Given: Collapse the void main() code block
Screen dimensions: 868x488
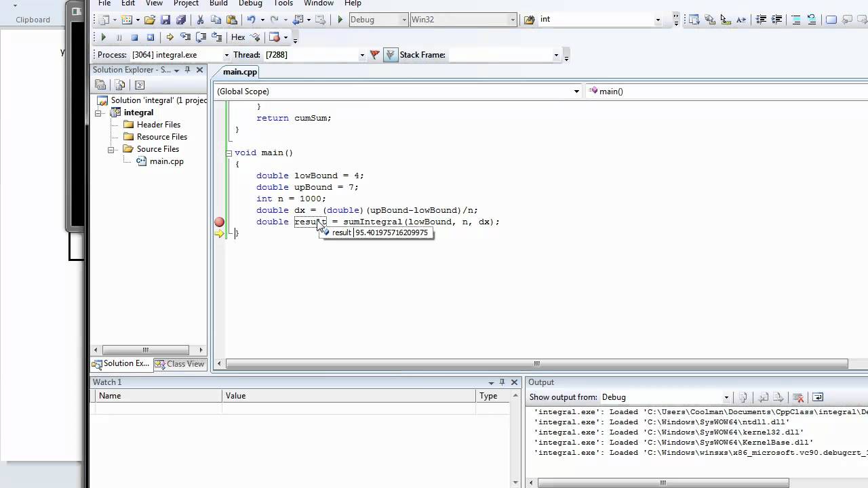Looking at the screenshot, I should tap(229, 152).
